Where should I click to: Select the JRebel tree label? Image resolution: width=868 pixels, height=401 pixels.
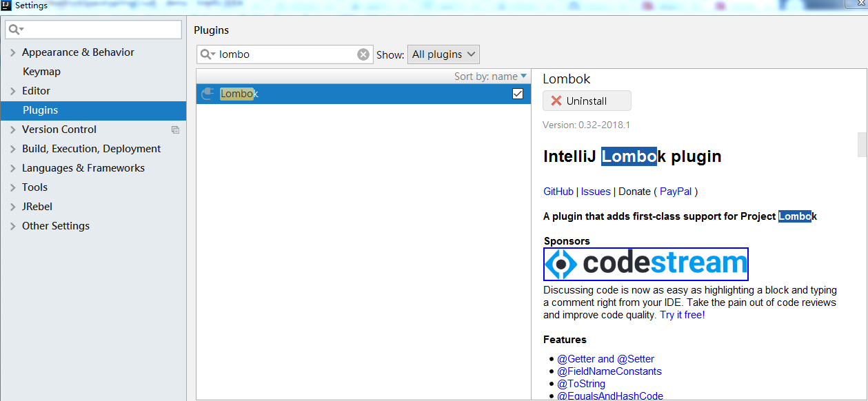(37, 207)
